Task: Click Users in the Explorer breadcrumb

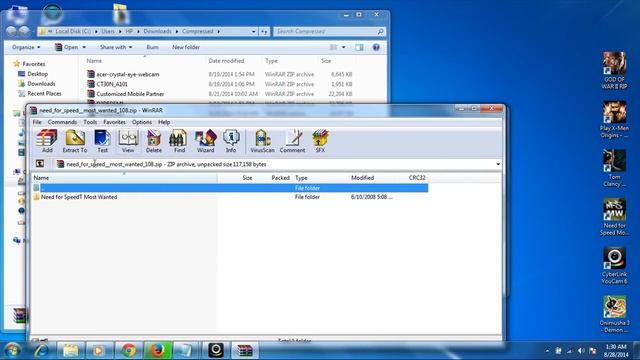Action: pos(108,31)
